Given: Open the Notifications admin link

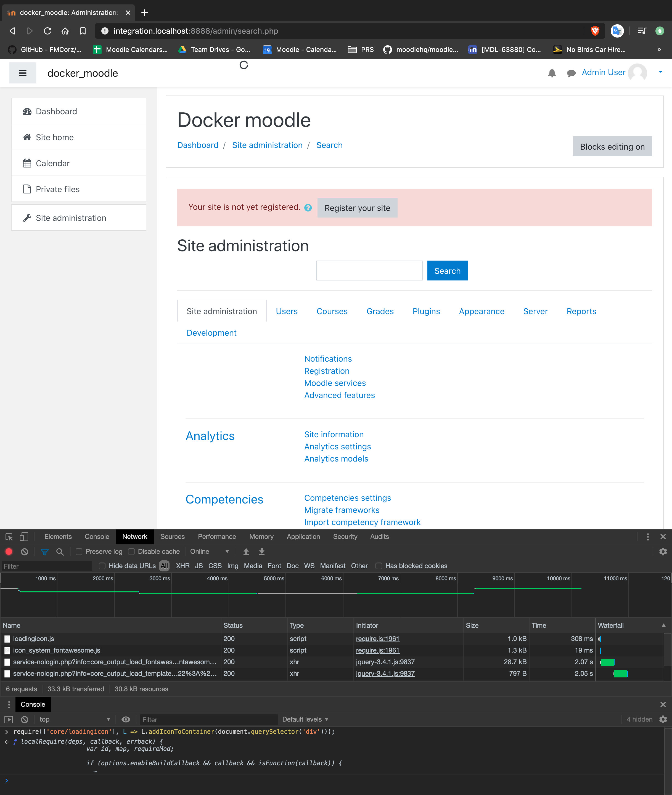Looking at the screenshot, I should click(x=328, y=359).
